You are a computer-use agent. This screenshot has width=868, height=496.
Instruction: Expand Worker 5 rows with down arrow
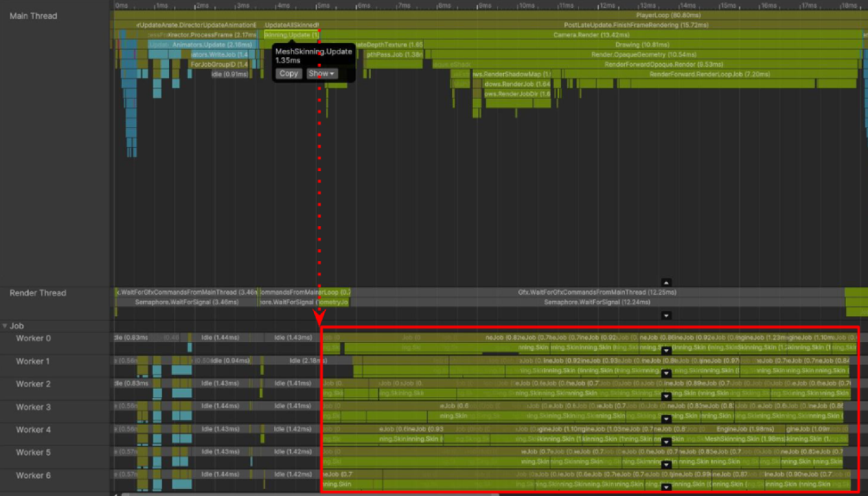pyautogui.click(x=666, y=464)
